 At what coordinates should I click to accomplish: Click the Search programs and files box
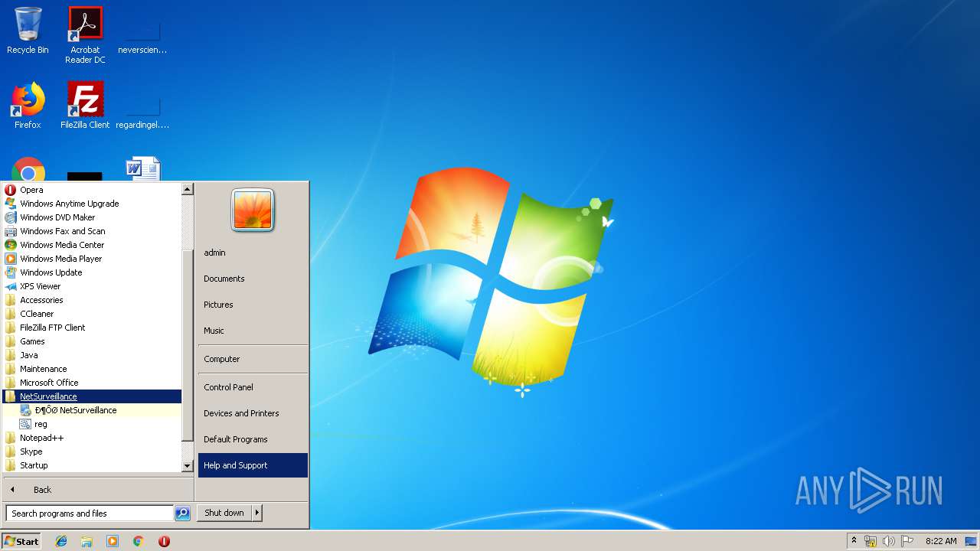90,514
